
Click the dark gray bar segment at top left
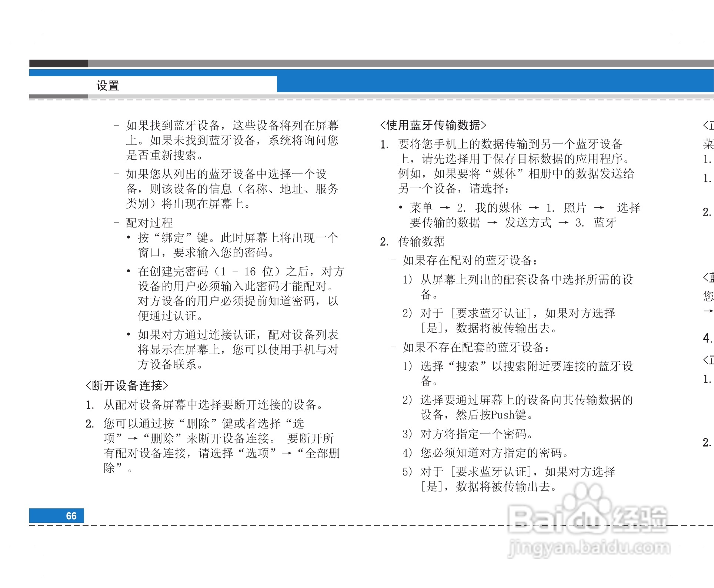tap(59, 63)
